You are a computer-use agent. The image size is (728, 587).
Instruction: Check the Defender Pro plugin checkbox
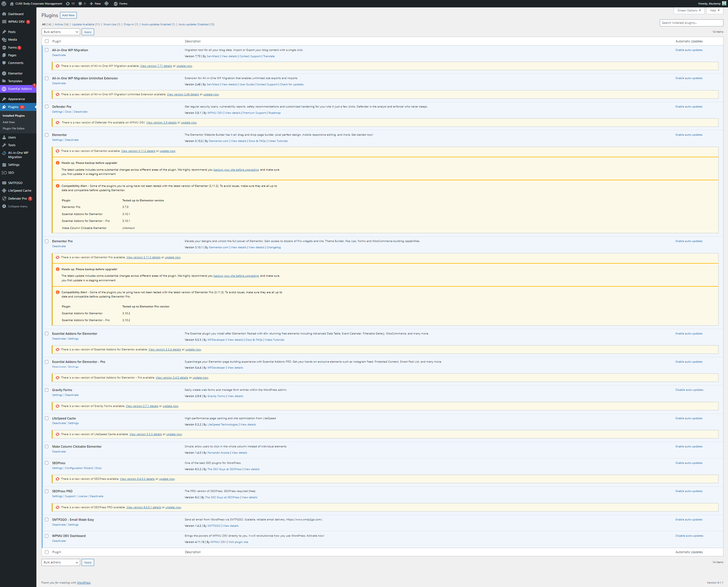pyautogui.click(x=47, y=107)
